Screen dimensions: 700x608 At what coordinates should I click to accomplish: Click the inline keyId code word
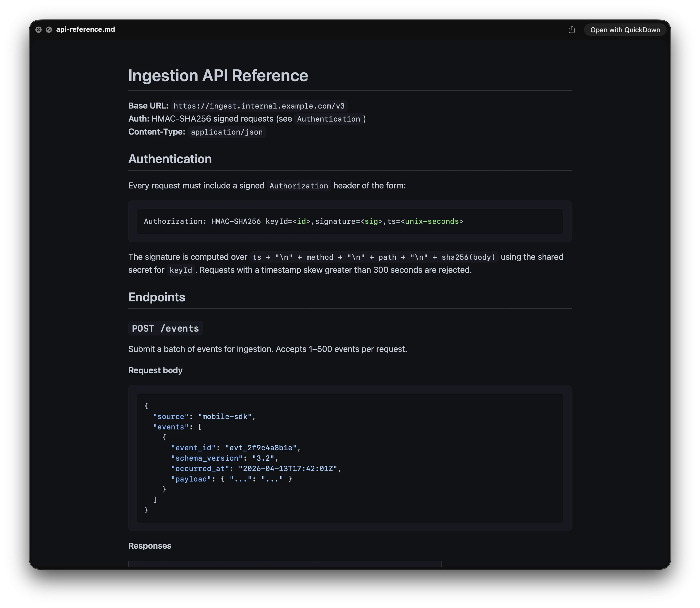(x=180, y=270)
